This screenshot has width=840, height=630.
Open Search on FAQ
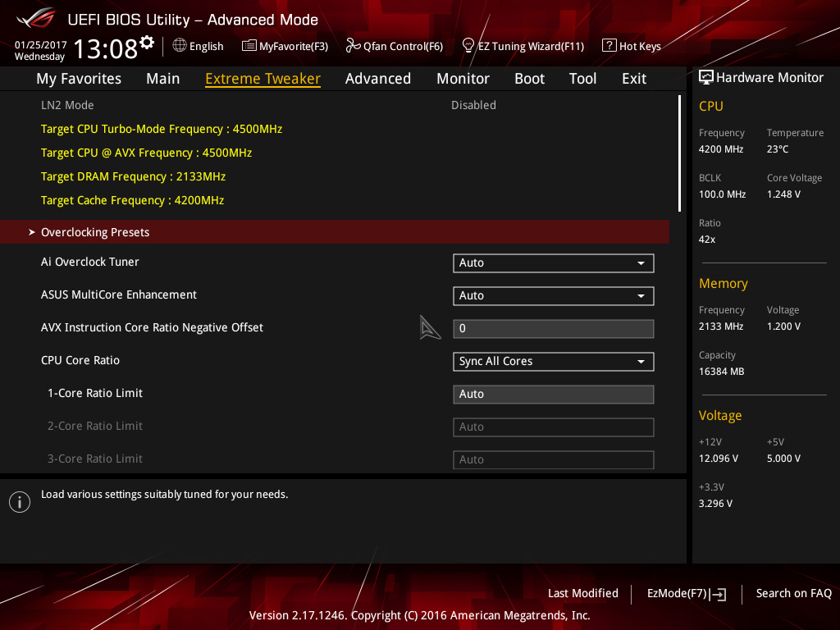pos(793,593)
